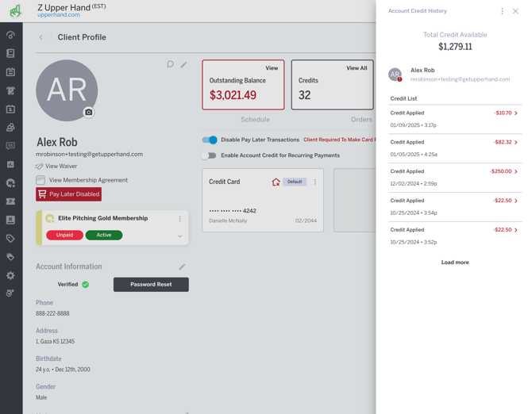Click View on Outstanding Balance card
The width and height of the screenshot is (532, 414).
coord(272,68)
